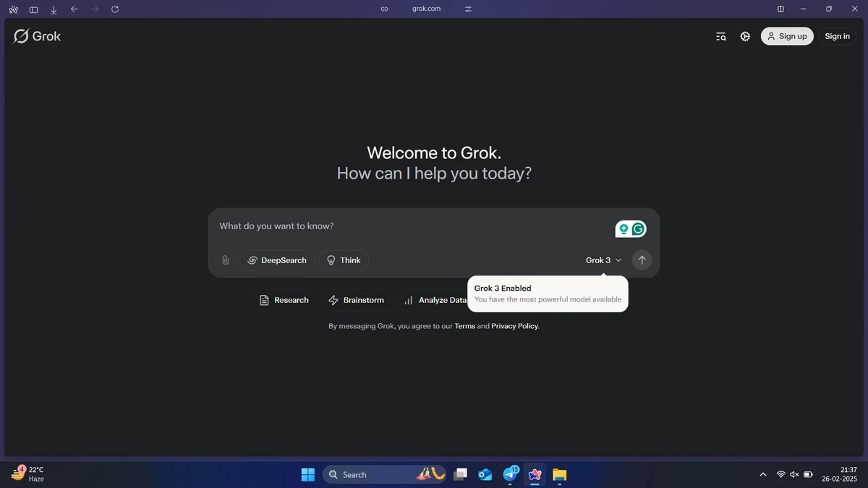Click the lightbulb extension icon in prompt box
This screenshot has height=488, width=868.
point(624,229)
